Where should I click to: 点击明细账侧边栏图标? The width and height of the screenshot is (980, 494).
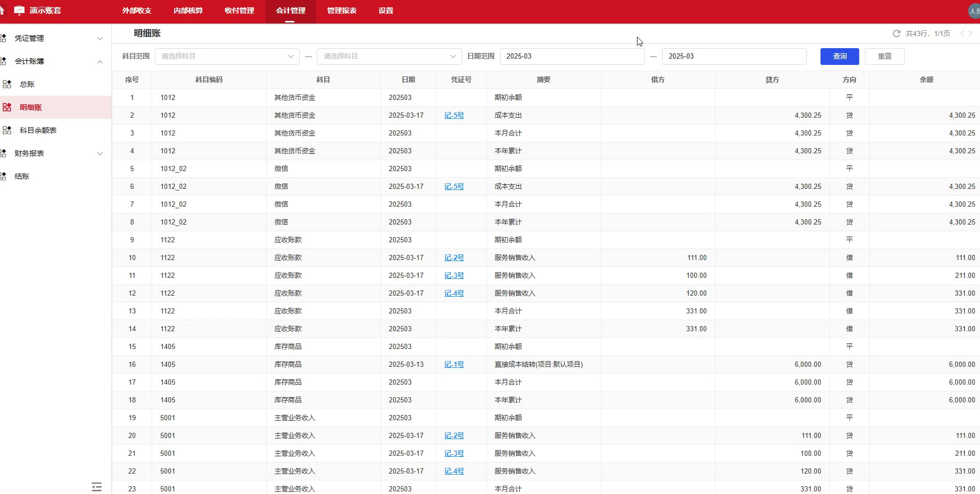7,107
